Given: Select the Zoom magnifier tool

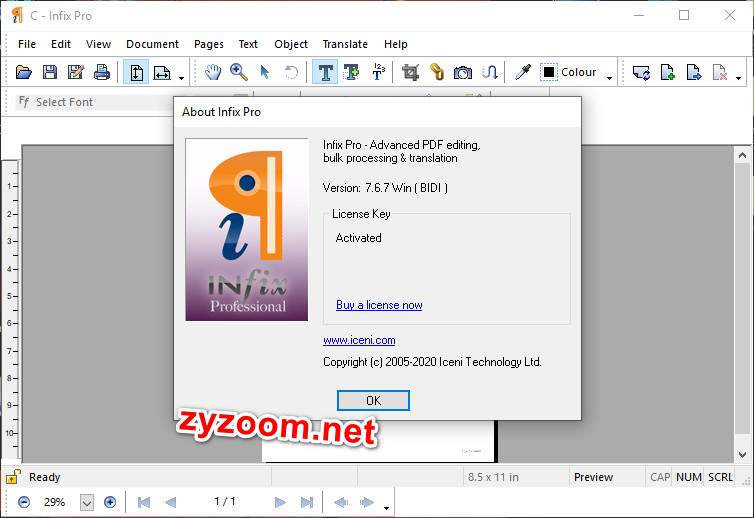Looking at the screenshot, I should point(239,72).
